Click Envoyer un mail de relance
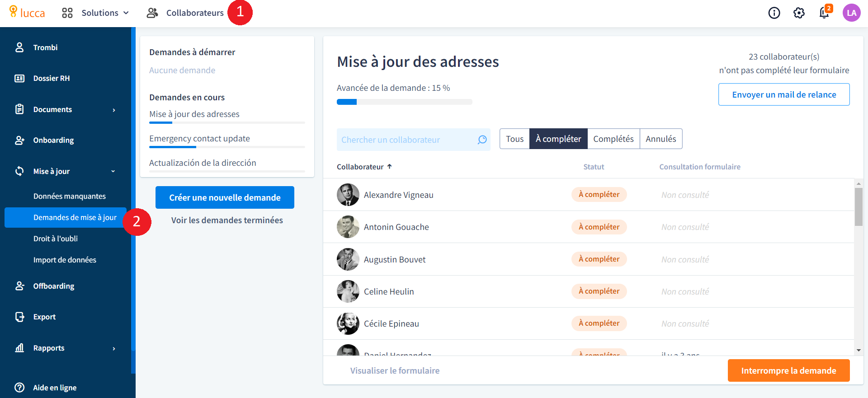The image size is (868, 398). pyautogui.click(x=784, y=94)
